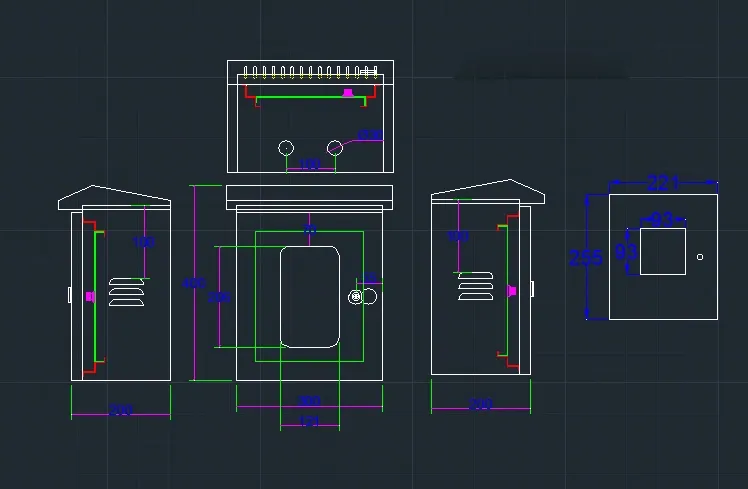Select the right circle in the top view
748x489 pixels.
(335, 148)
